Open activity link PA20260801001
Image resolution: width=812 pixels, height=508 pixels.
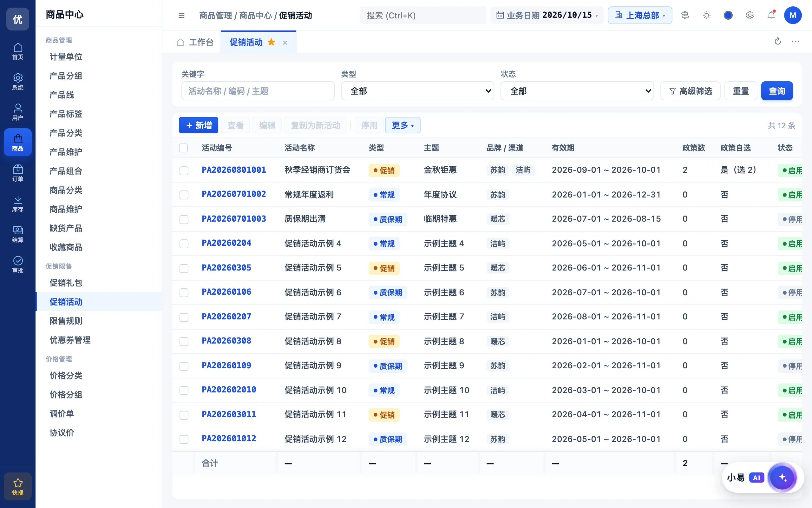click(x=234, y=170)
